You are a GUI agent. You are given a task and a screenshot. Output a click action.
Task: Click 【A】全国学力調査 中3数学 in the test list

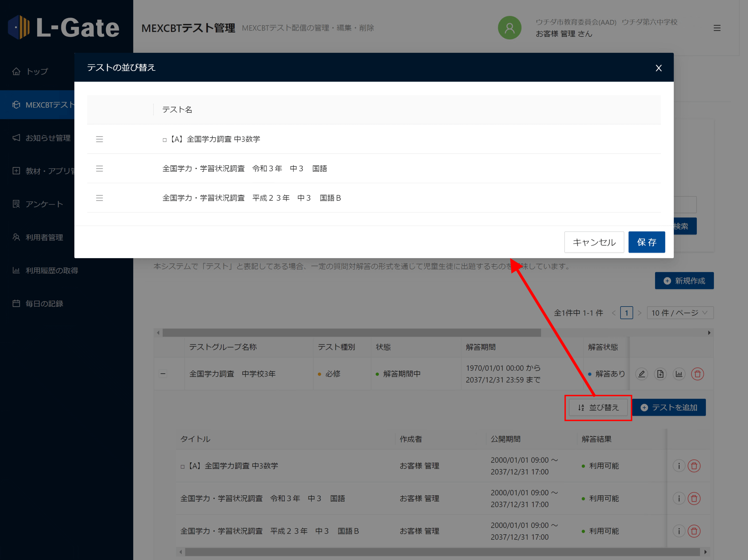(x=229, y=466)
